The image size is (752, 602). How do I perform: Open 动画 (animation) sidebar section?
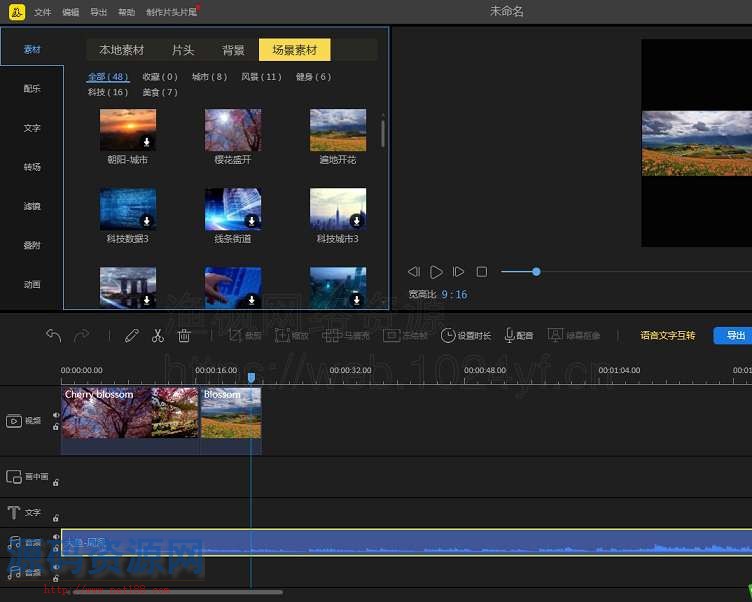32,284
